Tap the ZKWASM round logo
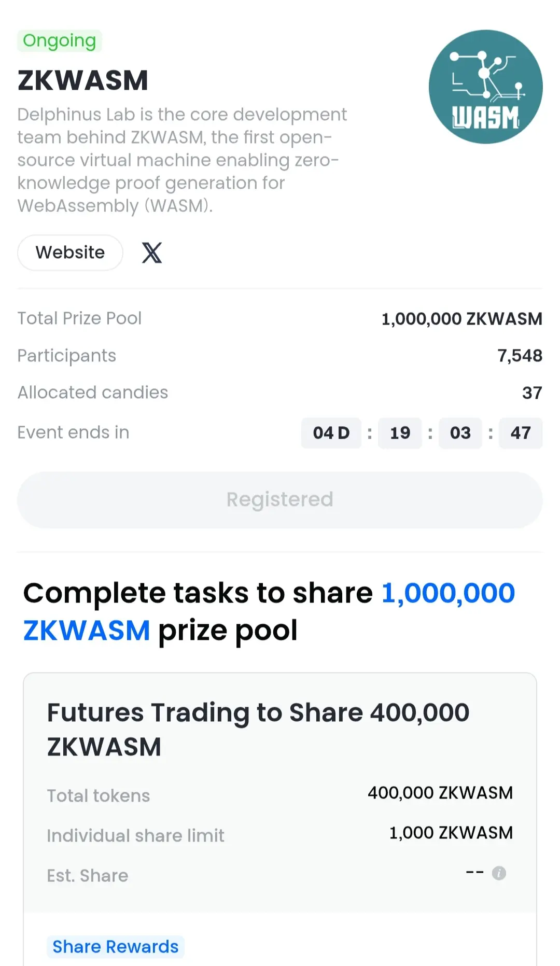 point(485,87)
